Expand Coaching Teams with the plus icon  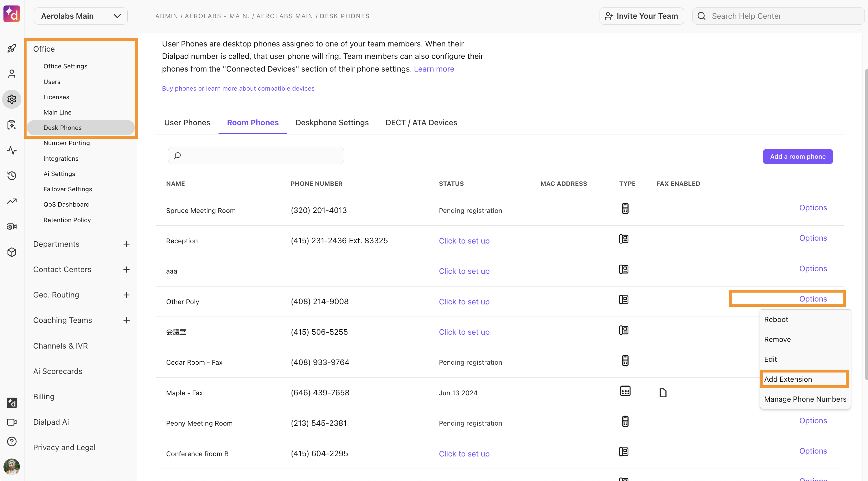coord(126,320)
